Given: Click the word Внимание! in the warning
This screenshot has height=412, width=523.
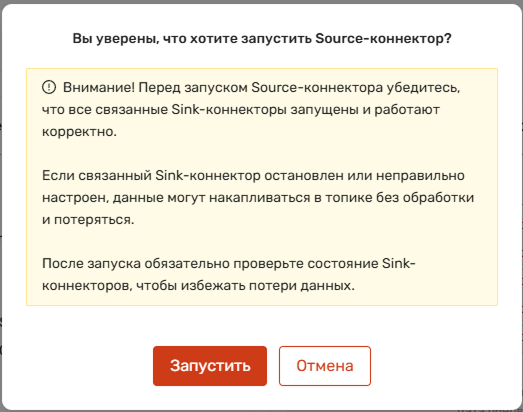Looking at the screenshot, I should (x=99, y=87).
